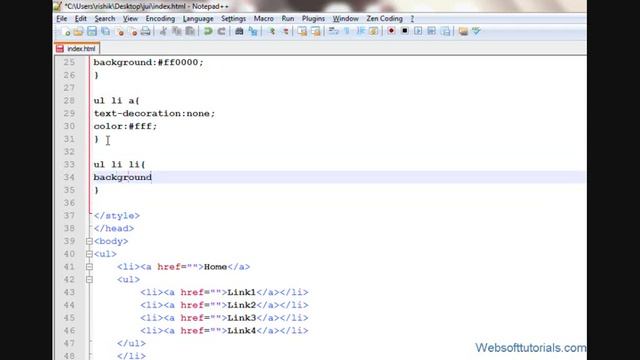Click the Home link text

pyautogui.click(x=216, y=267)
